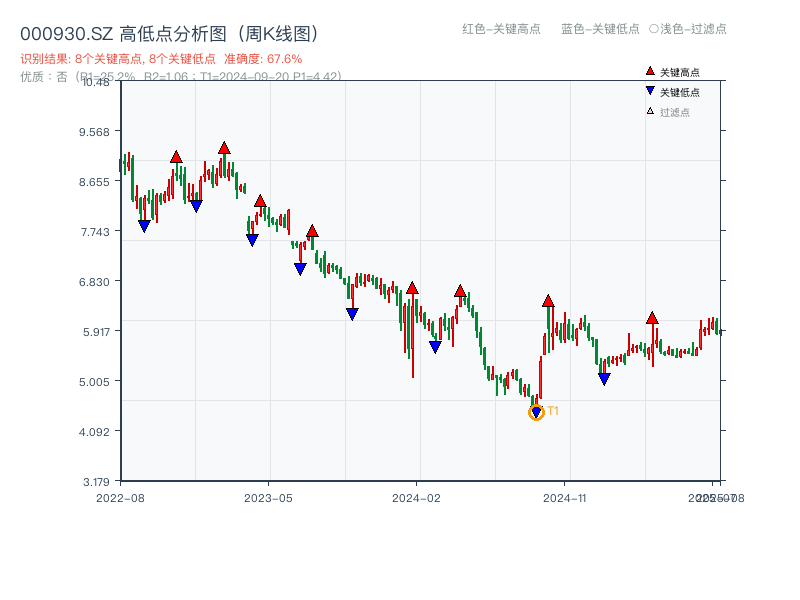This screenshot has width=800, height=600.
Task: Click the 关键高点 legend text
Action: (x=680, y=72)
